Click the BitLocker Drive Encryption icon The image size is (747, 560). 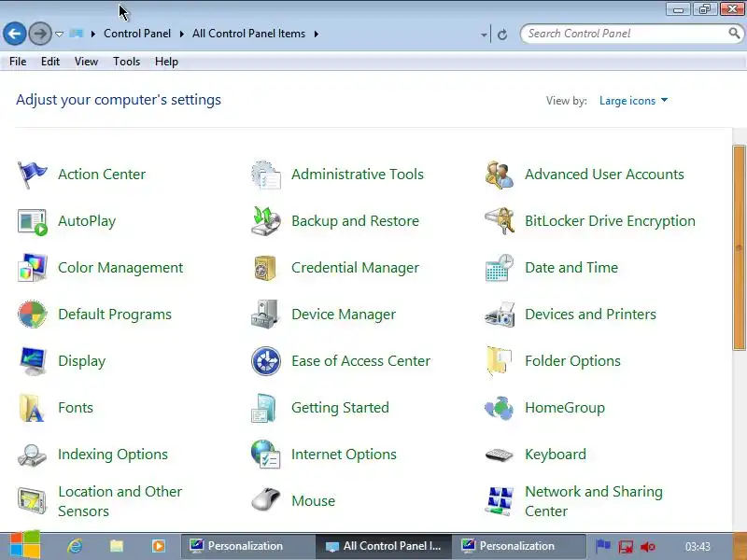pos(500,221)
